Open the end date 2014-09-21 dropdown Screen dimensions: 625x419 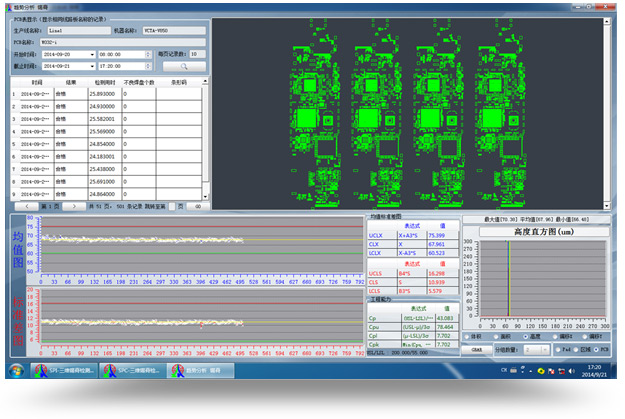pos(92,66)
